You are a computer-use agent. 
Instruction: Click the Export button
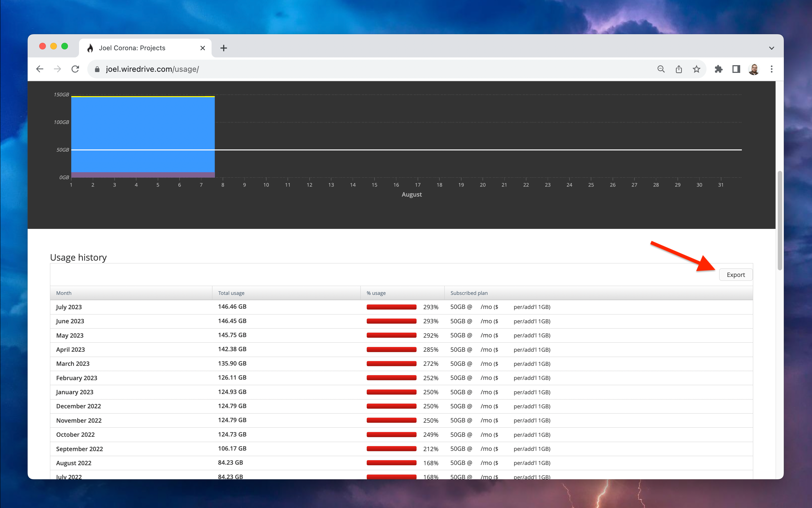(x=736, y=274)
